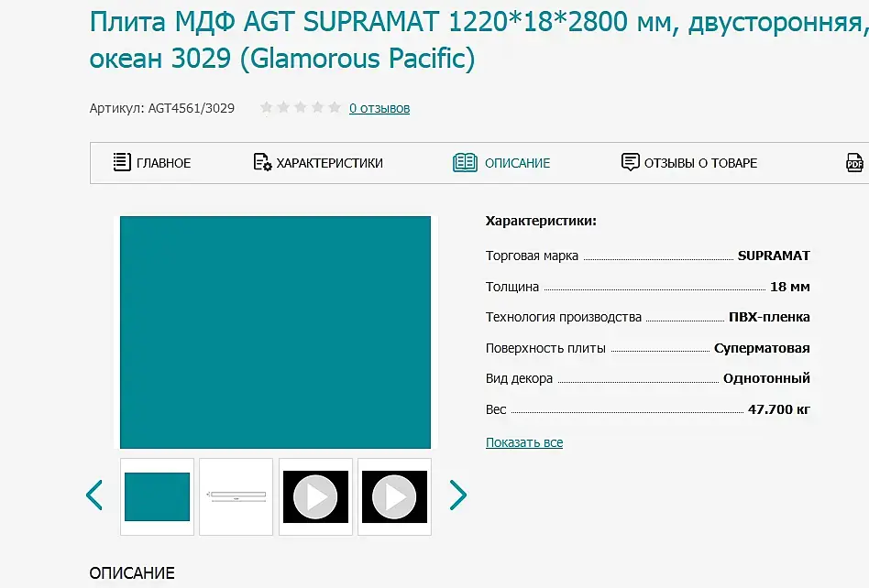Play the first video thumbnail

click(315, 496)
